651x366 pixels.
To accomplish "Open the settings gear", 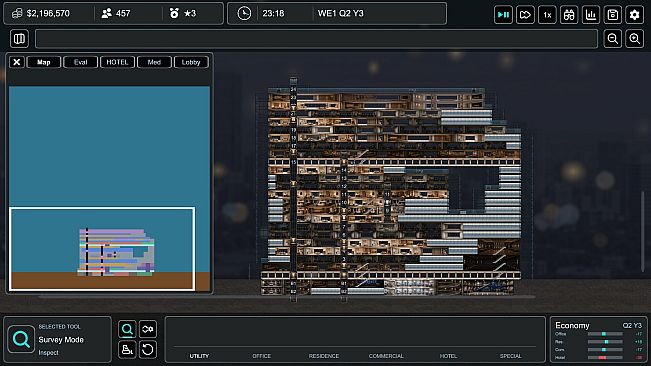I will (634, 15).
